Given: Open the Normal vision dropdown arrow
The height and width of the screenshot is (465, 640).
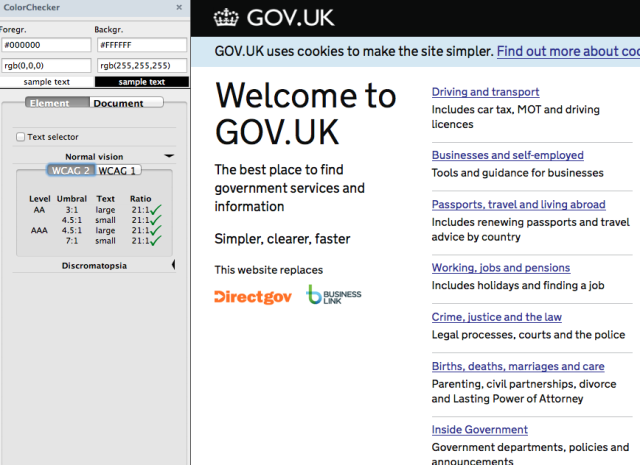Looking at the screenshot, I should tap(169, 156).
